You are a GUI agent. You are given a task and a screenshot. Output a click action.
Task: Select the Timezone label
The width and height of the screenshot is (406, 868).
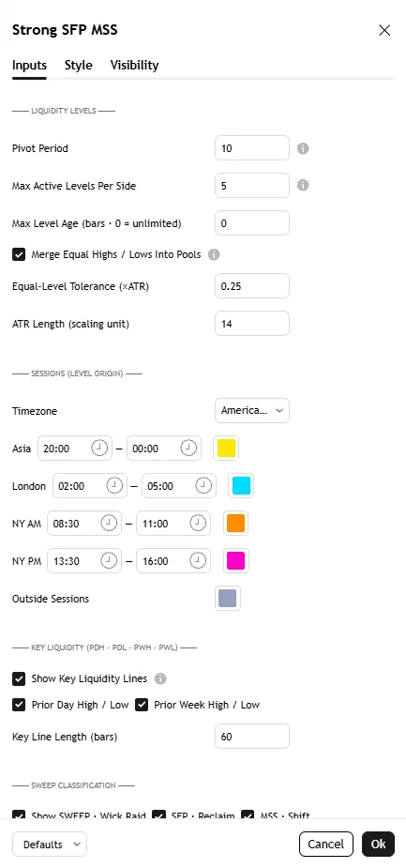point(35,411)
